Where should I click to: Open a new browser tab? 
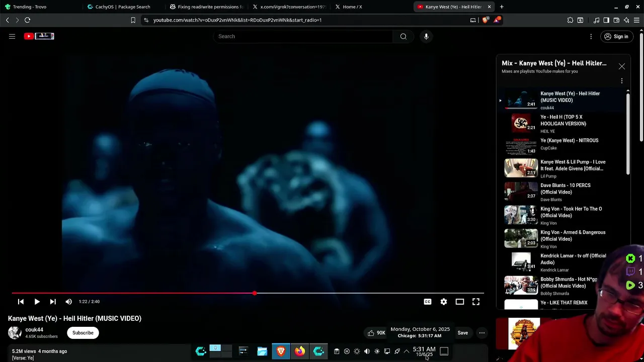[x=502, y=7]
